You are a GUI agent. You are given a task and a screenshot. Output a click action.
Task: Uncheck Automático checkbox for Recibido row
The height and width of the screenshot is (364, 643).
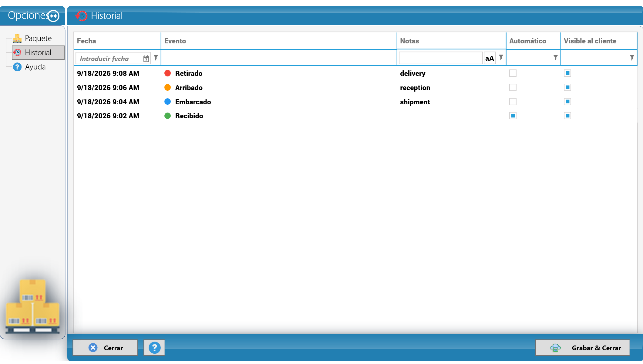click(513, 116)
